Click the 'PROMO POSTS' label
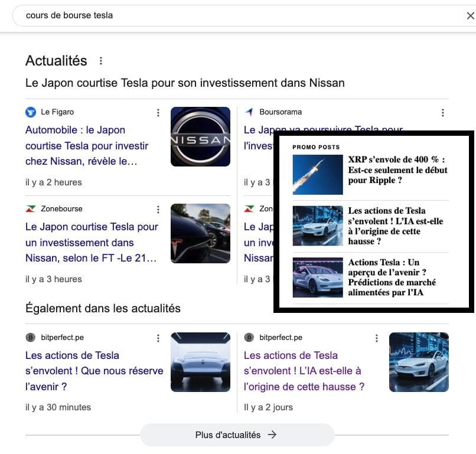Image resolution: width=476 pixels, height=454 pixels. (316, 147)
